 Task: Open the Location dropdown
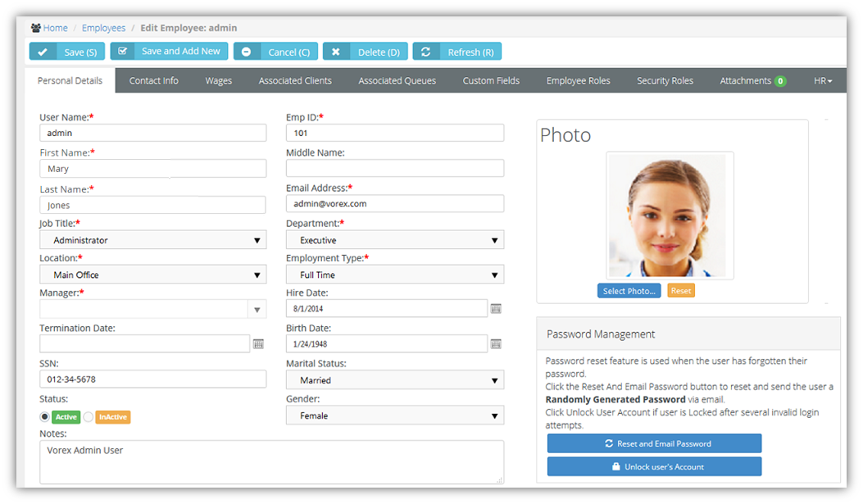[153, 275]
